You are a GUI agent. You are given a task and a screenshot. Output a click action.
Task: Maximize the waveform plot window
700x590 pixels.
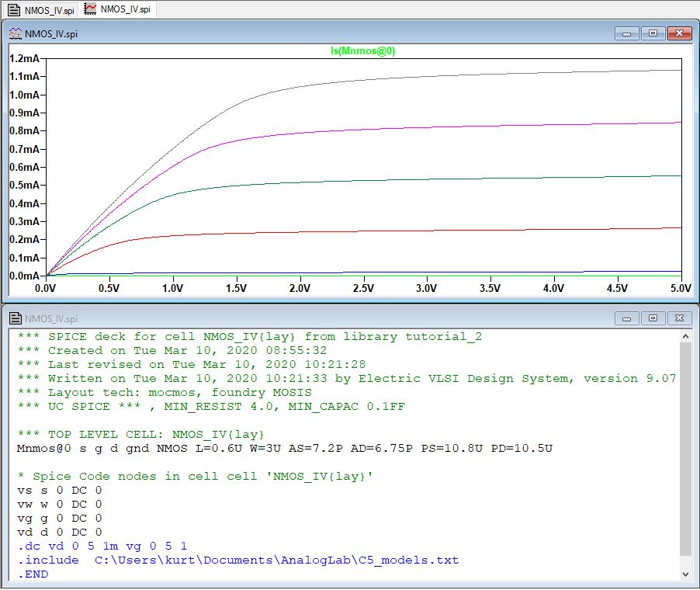pos(653,33)
